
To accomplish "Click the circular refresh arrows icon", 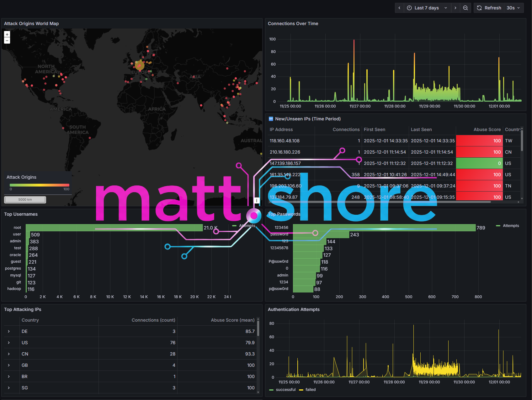I will pyautogui.click(x=479, y=8).
